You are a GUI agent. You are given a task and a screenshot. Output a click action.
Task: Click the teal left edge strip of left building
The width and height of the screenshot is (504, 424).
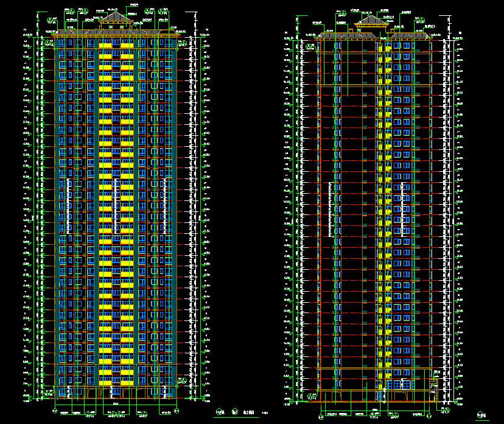click(57, 213)
